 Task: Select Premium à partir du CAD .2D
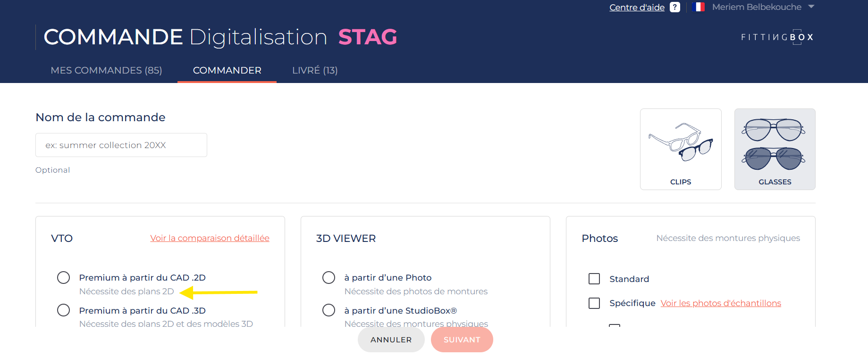click(x=64, y=277)
